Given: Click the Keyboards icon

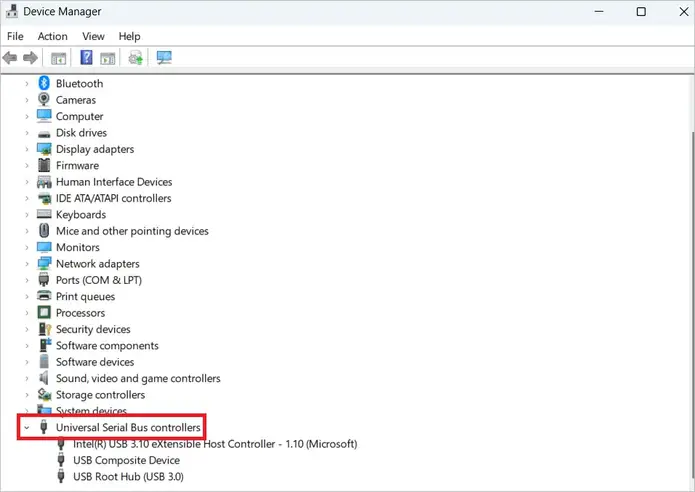Looking at the screenshot, I should pyautogui.click(x=44, y=214).
